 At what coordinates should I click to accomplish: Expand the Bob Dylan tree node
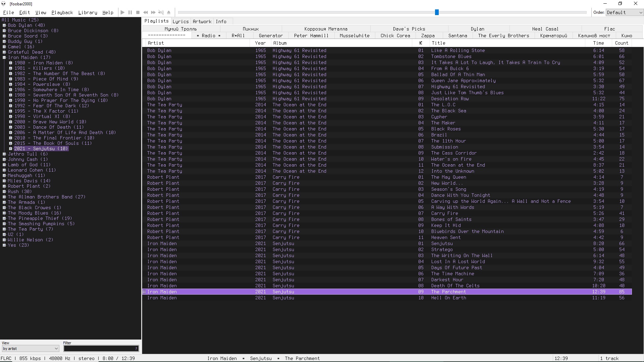click(x=4, y=25)
